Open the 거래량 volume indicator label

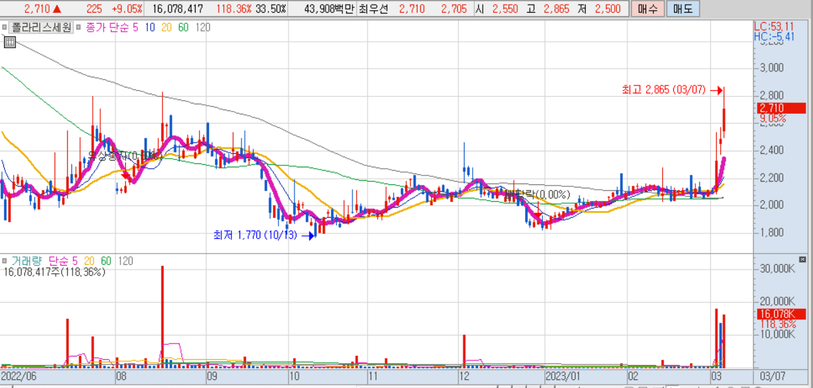click(x=27, y=261)
